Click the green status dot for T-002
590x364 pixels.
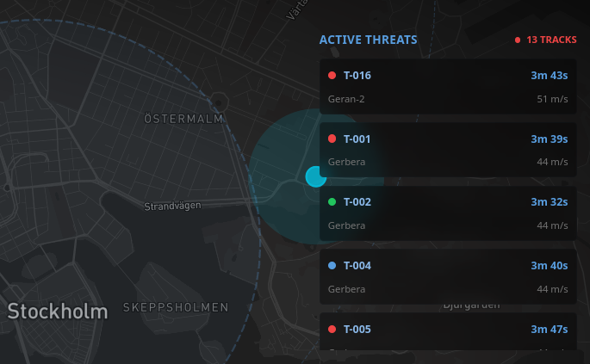coord(332,202)
